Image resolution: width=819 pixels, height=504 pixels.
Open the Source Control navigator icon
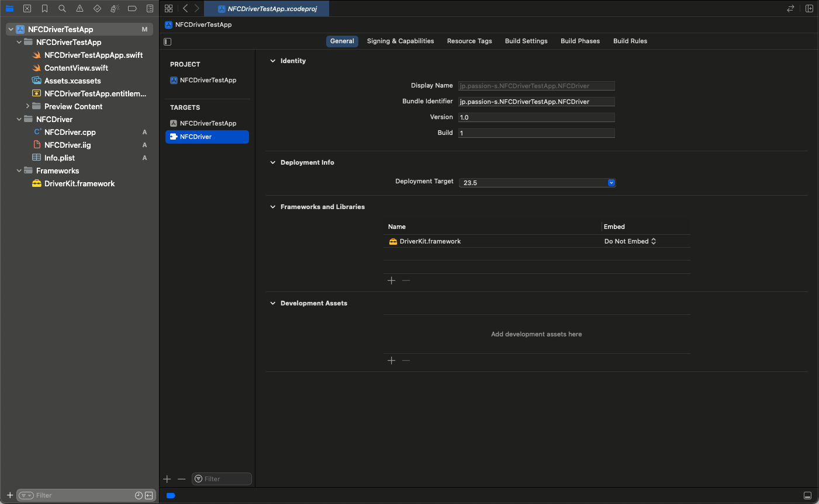[x=27, y=9]
